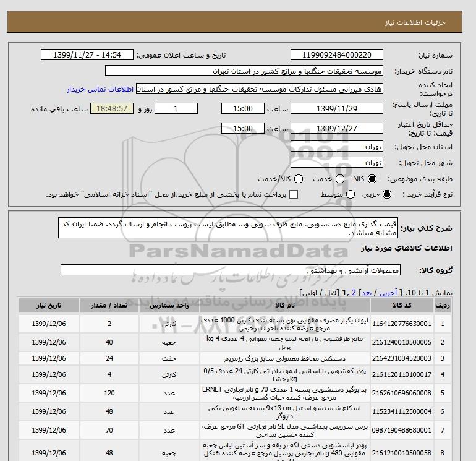Click item code 2161210010500058

point(402,453)
